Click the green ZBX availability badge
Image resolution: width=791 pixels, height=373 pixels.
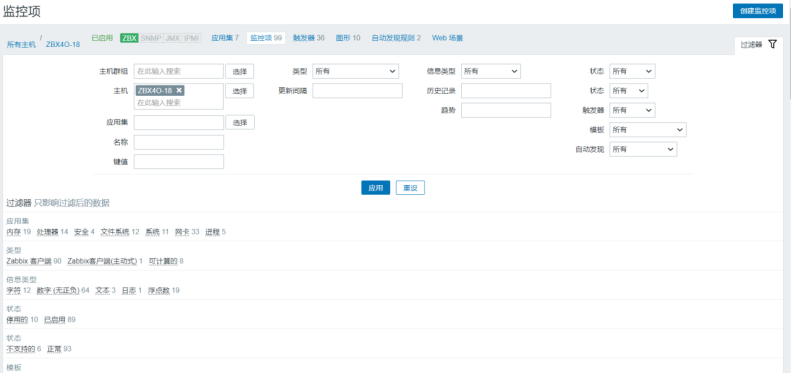pyautogui.click(x=129, y=38)
